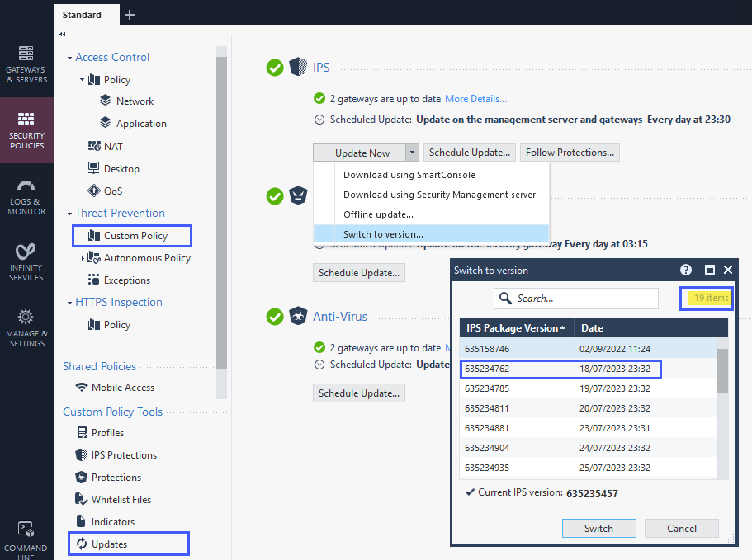Open Logs & Monitor view

26,197
